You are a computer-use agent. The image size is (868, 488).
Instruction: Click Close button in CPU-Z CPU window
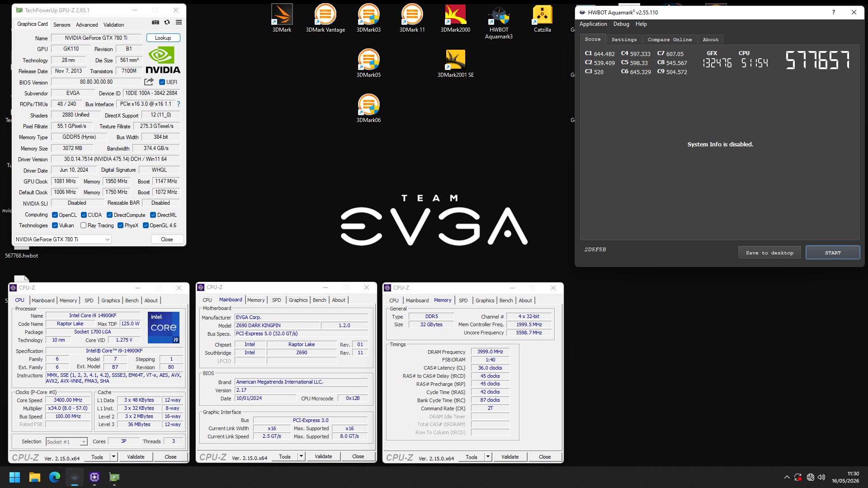point(170,457)
